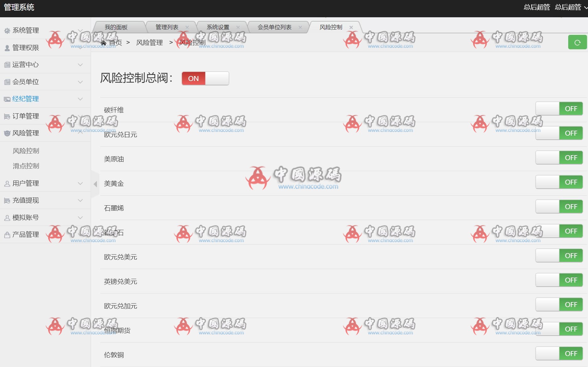Image resolution: width=588 pixels, height=367 pixels.
Task: Close the 会员单位列表 tab
Action: [x=300, y=27]
